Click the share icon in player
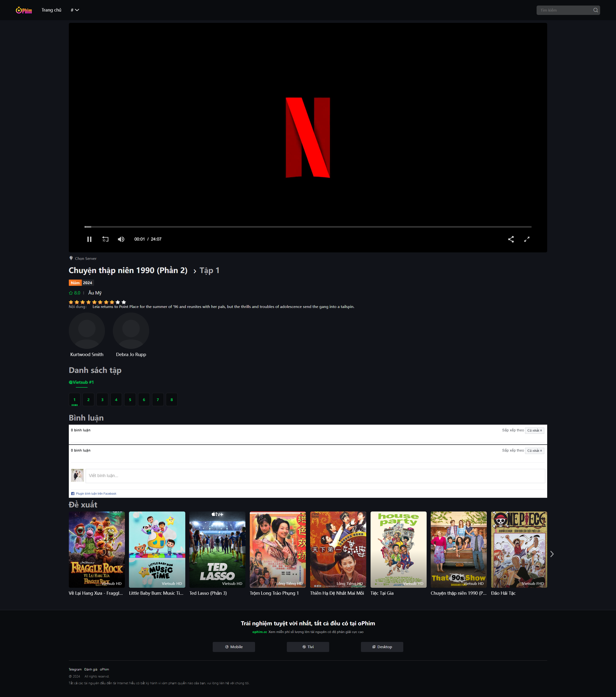This screenshot has height=697, width=616. click(x=511, y=239)
